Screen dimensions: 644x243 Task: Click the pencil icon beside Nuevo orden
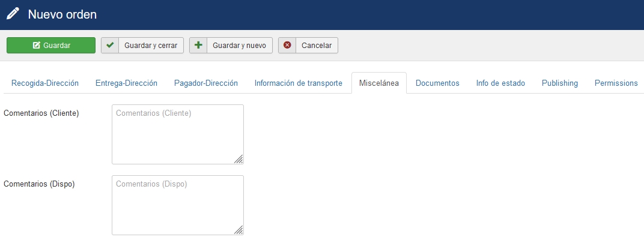point(13,14)
